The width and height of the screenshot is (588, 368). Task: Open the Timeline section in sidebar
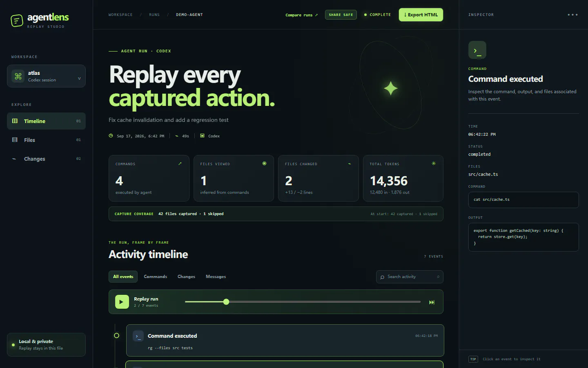(x=46, y=121)
